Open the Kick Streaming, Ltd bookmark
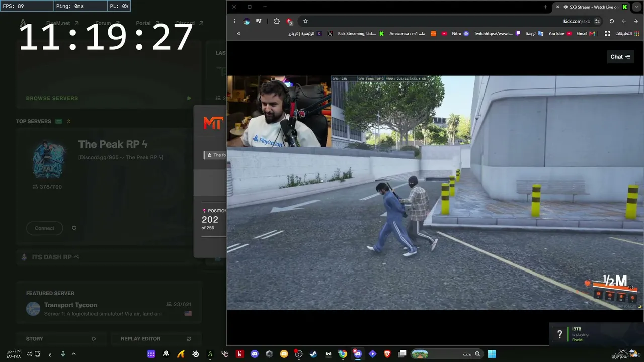The height and width of the screenshot is (362, 644). (x=361, y=34)
